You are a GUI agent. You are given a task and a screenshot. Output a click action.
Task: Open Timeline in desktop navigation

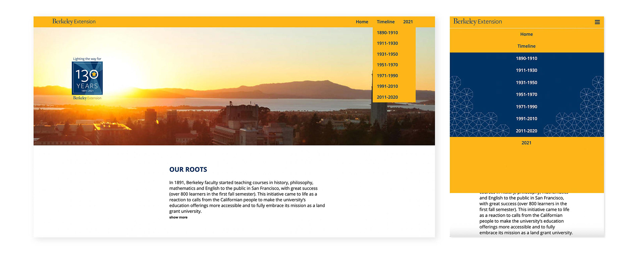(x=385, y=22)
